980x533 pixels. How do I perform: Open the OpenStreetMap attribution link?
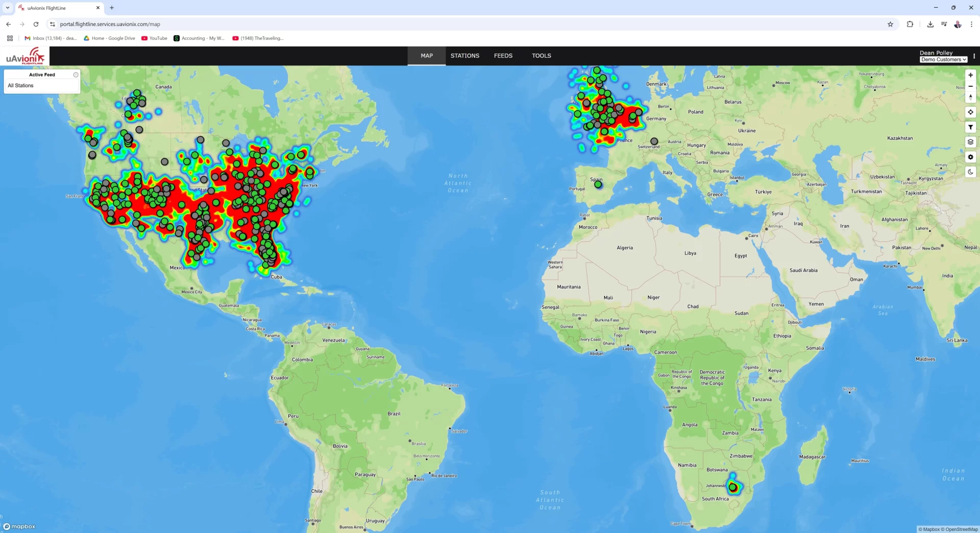(960, 529)
